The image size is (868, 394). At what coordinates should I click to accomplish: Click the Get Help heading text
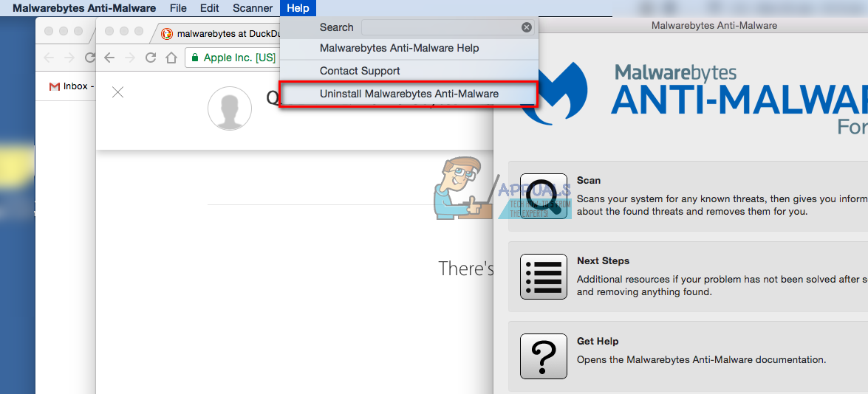point(598,342)
